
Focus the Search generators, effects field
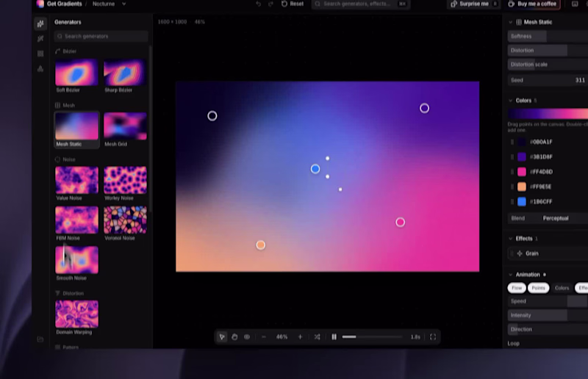pos(360,4)
